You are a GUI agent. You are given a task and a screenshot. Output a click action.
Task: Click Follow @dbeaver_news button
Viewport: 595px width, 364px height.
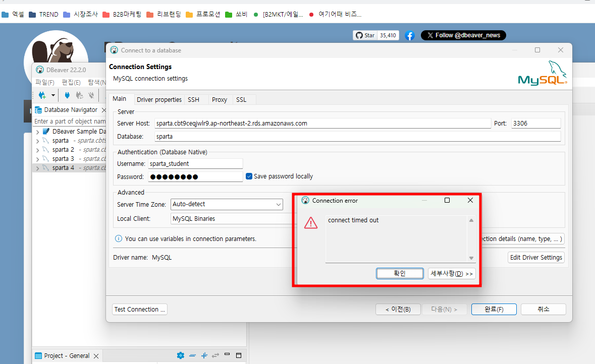click(463, 35)
